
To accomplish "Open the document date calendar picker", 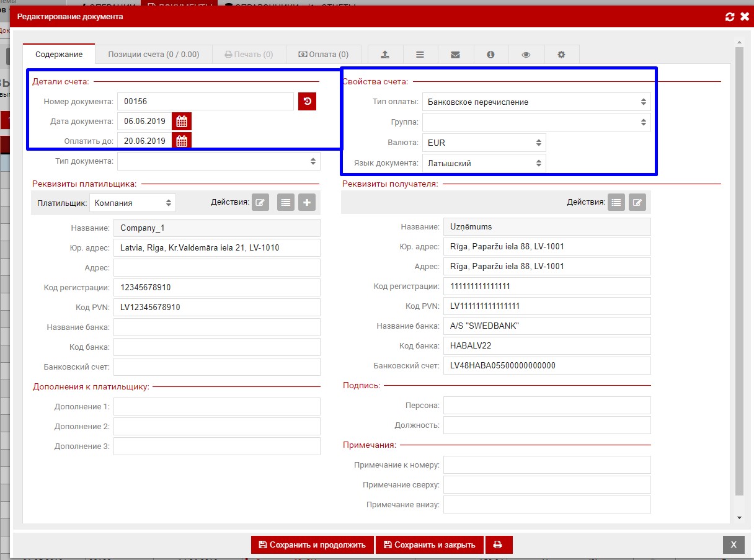I will pos(182,121).
